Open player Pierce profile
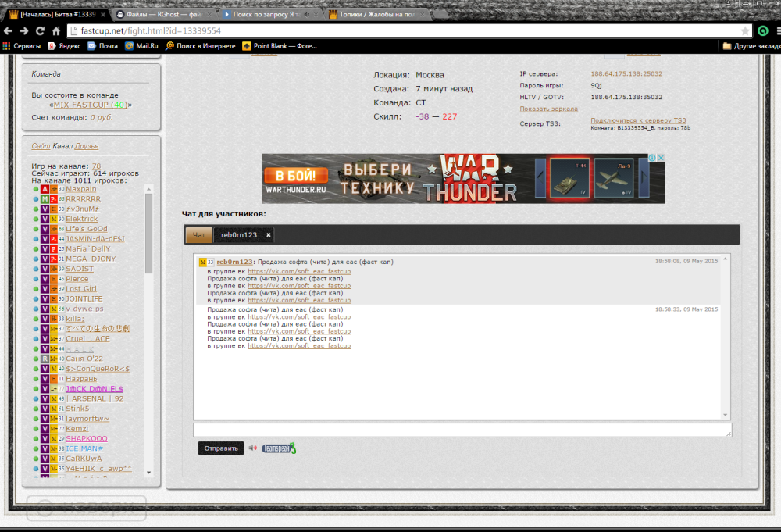Image resolution: width=781 pixels, height=532 pixels. 77,278
